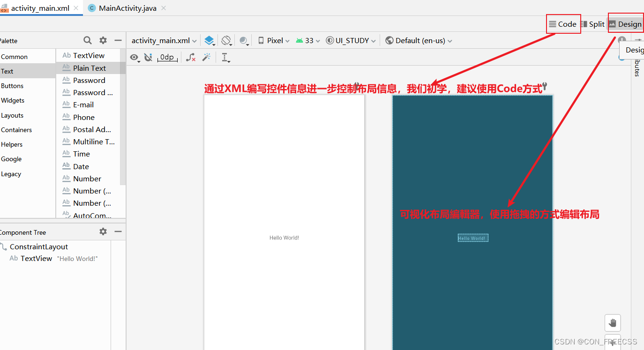Open Component Tree settings gear
Viewport: 644px width, 350px height.
coord(103,231)
